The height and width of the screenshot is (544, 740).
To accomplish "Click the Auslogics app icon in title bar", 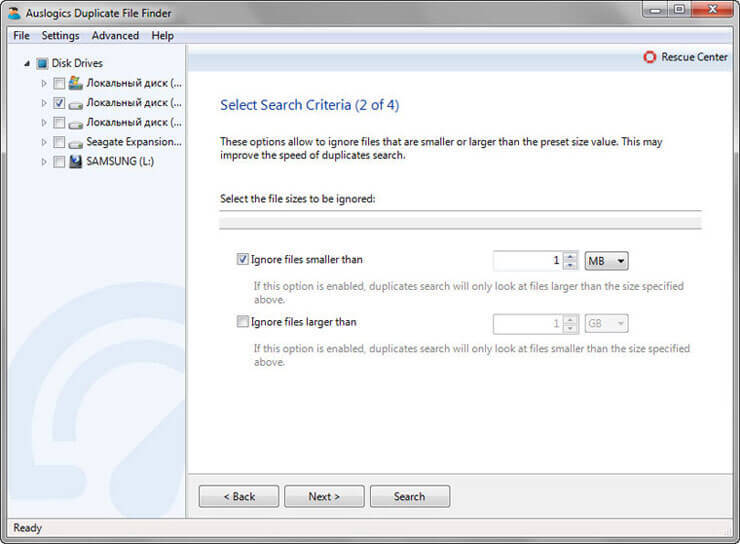I will (13, 13).
